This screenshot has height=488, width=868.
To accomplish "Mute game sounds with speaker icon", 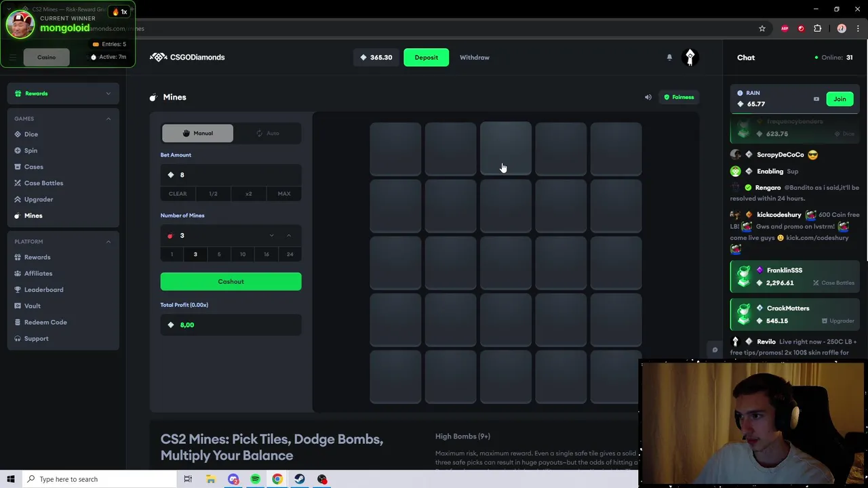I will (648, 97).
